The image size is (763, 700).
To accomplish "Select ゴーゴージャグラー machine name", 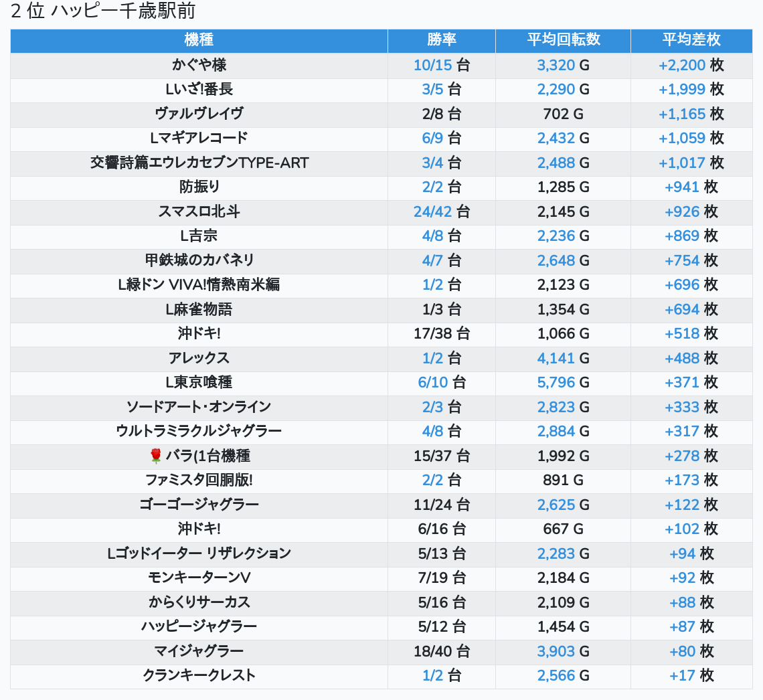I will (x=199, y=505).
